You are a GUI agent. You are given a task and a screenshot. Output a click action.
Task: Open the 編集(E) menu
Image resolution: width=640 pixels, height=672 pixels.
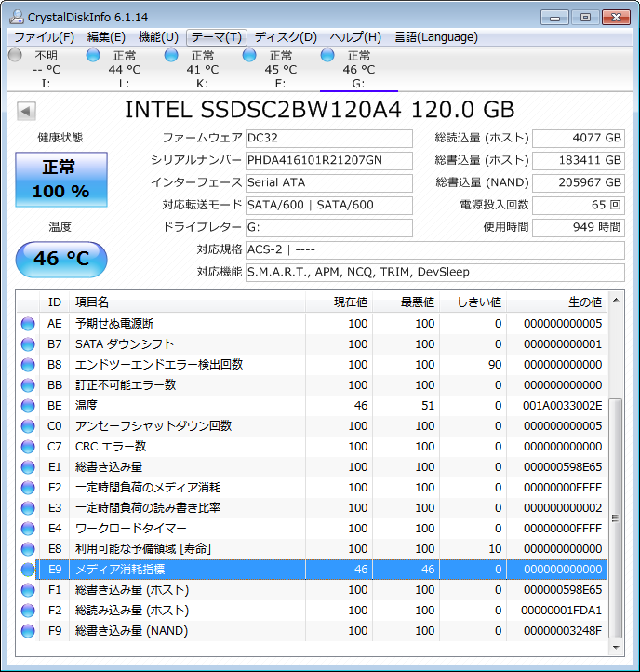(106, 37)
